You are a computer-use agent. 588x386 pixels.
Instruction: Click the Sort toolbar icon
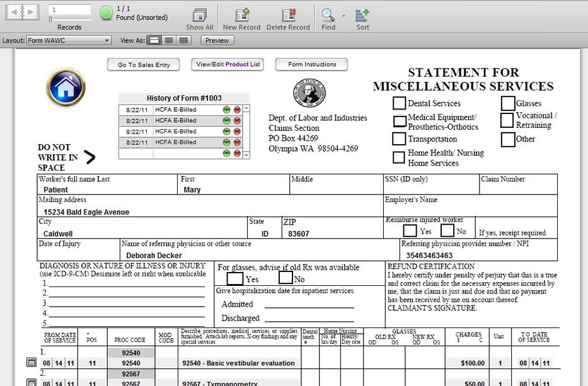coord(362,15)
